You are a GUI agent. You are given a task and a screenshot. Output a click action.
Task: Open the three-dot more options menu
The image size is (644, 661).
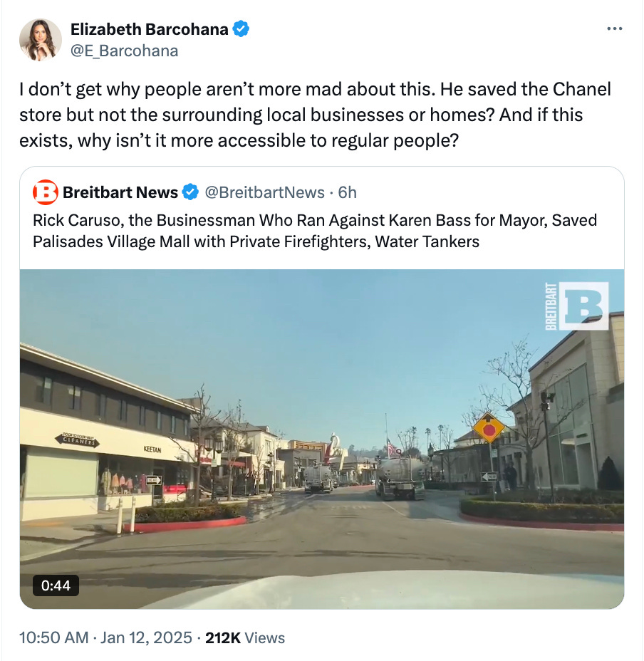click(615, 28)
